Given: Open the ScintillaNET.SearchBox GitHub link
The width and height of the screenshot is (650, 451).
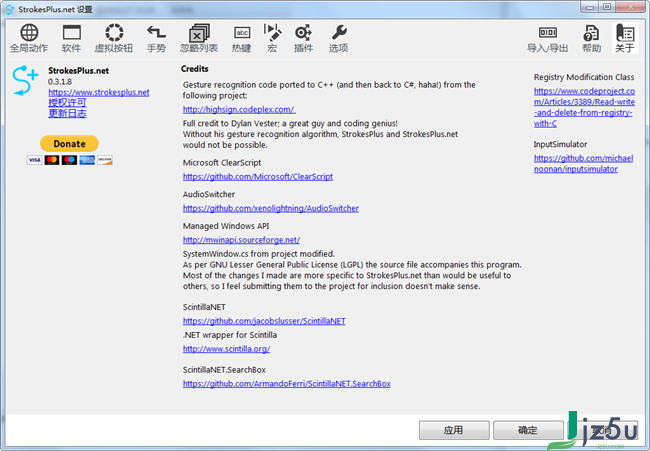Looking at the screenshot, I should pyautogui.click(x=287, y=383).
